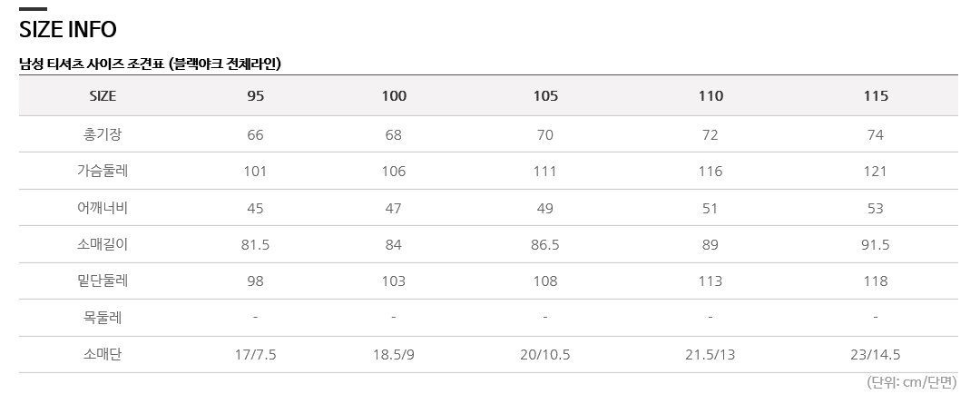Click the 총기장 row label
The width and height of the screenshot is (980, 394).
(x=103, y=134)
